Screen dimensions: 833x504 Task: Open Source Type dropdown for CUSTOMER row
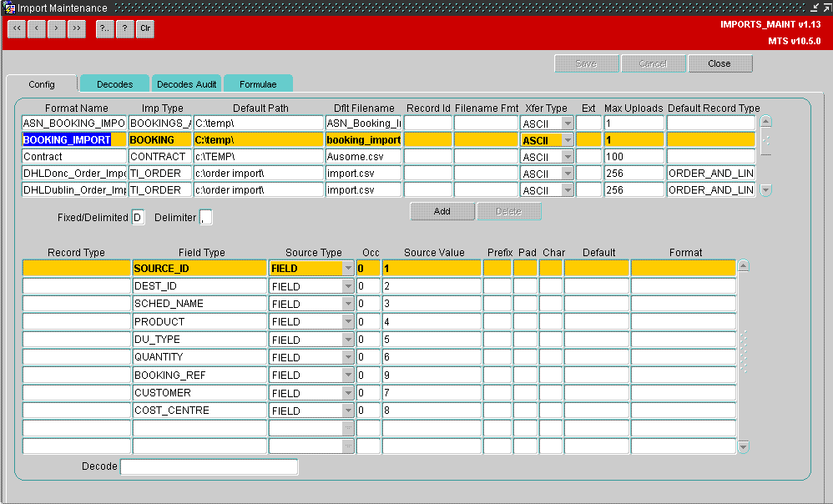point(348,392)
